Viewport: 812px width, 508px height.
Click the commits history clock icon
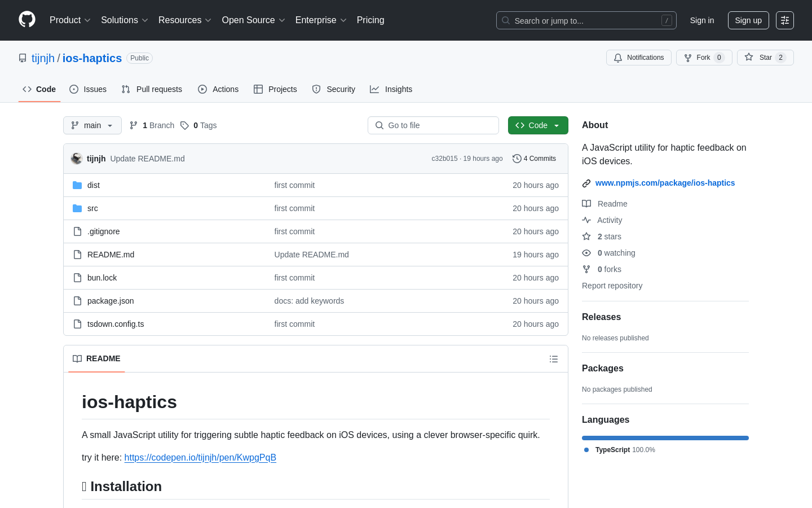pos(517,159)
